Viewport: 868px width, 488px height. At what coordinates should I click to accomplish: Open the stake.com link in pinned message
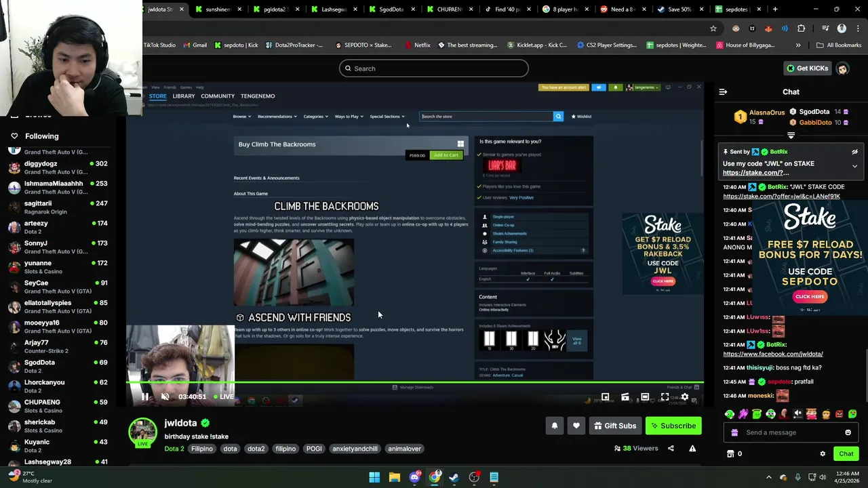(x=755, y=173)
